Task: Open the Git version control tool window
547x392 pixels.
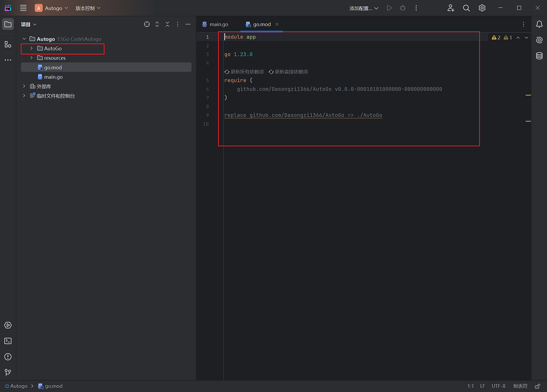Action: pyautogui.click(x=8, y=373)
